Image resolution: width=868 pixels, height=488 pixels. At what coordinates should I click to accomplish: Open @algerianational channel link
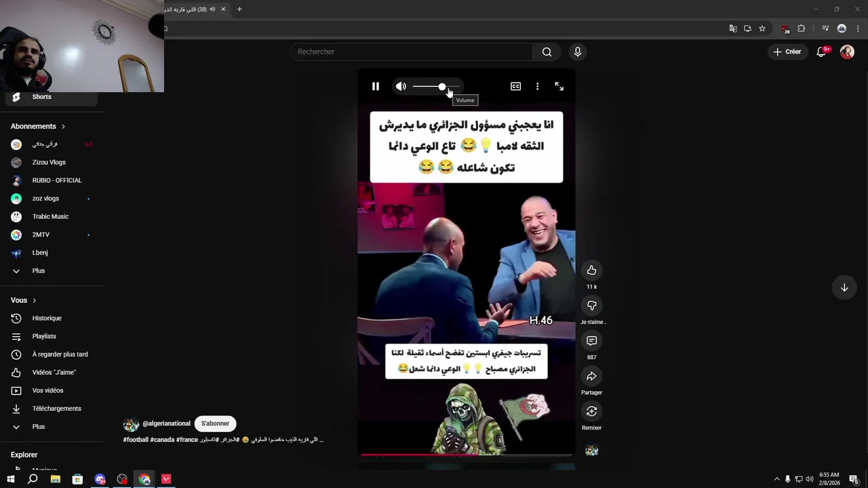point(166,424)
